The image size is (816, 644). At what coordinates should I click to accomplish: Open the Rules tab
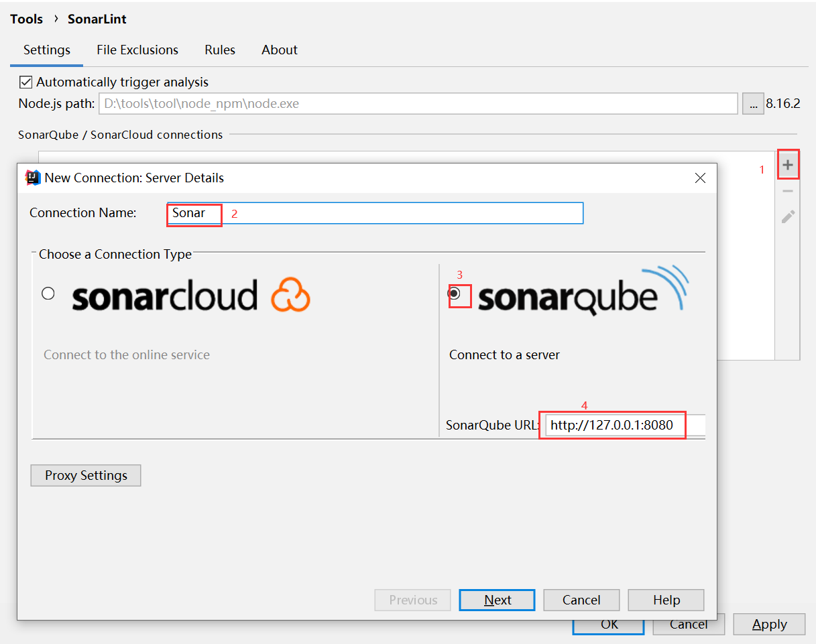coord(220,50)
